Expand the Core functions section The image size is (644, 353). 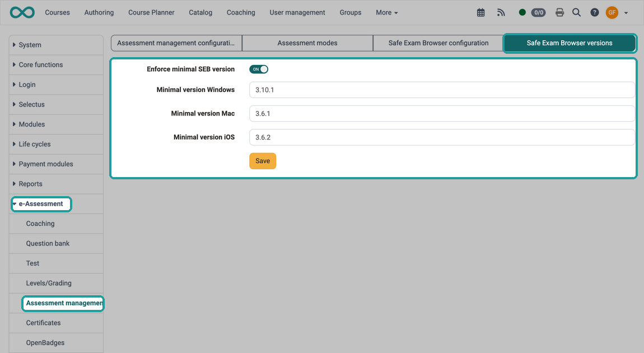(56, 64)
